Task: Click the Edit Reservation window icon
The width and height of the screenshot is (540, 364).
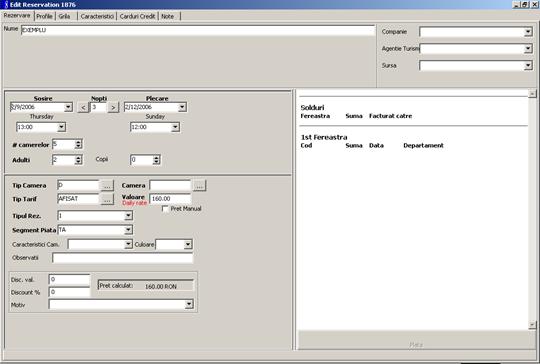Action: [6, 4]
